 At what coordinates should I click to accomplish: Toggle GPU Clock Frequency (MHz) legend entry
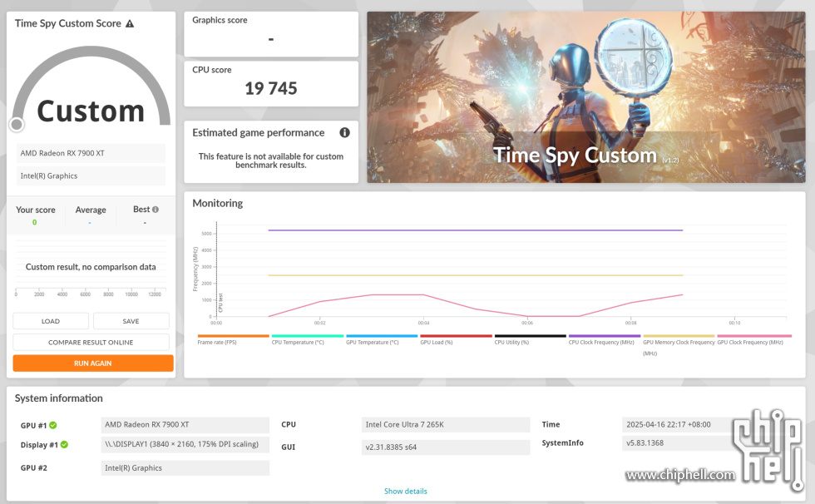pyautogui.click(x=754, y=339)
